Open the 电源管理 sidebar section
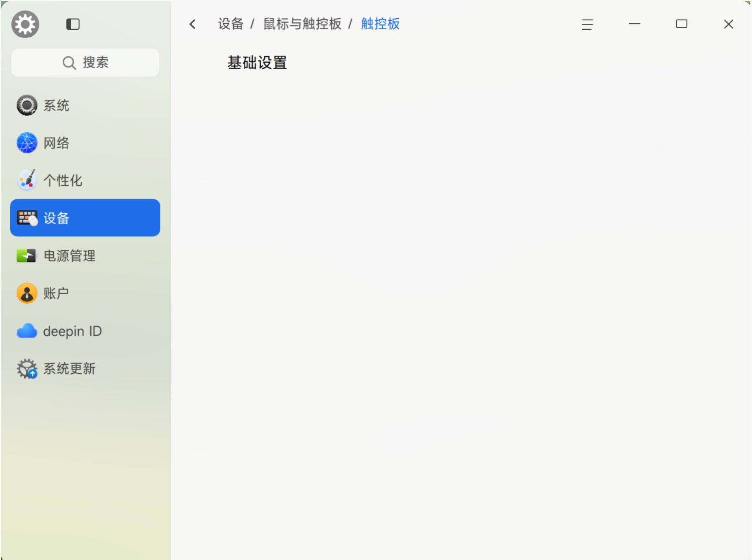The height and width of the screenshot is (560, 752). (85, 256)
